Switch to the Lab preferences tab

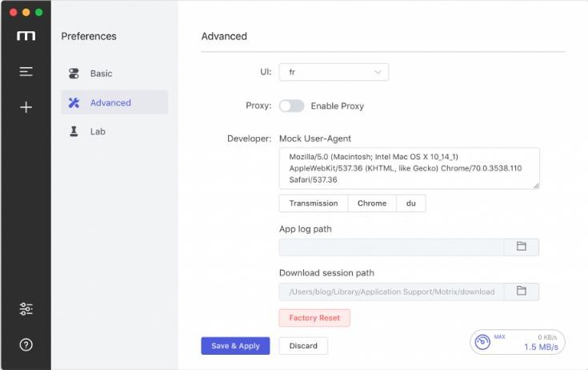pos(98,131)
